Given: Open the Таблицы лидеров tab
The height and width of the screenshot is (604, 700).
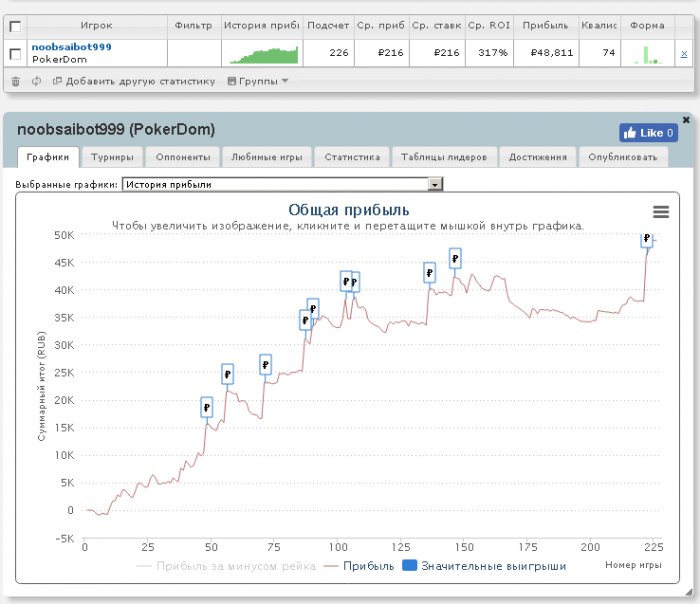Looking at the screenshot, I should click(x=444, y=157).
